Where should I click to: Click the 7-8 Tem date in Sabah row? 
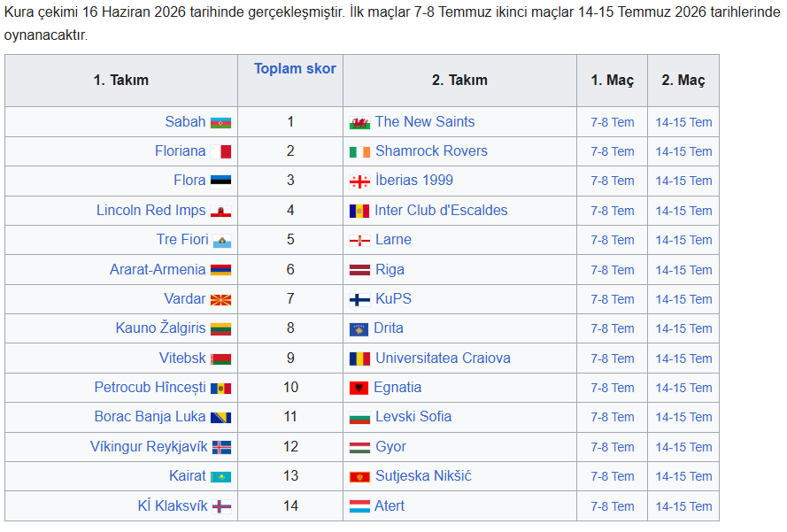(x=613, y=122)
